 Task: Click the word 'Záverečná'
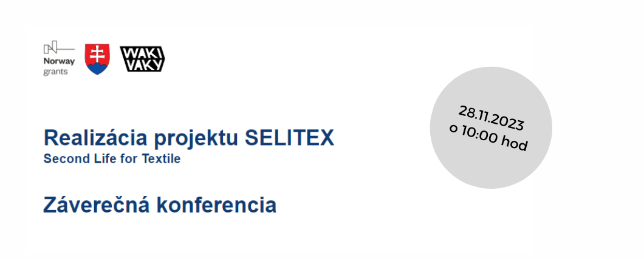[x=96, y=205]
